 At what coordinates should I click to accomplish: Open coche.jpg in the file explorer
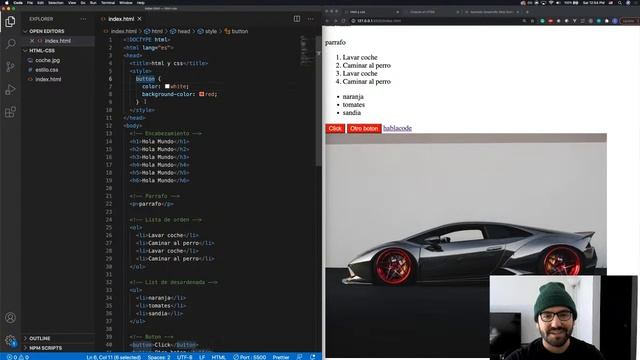47,60
